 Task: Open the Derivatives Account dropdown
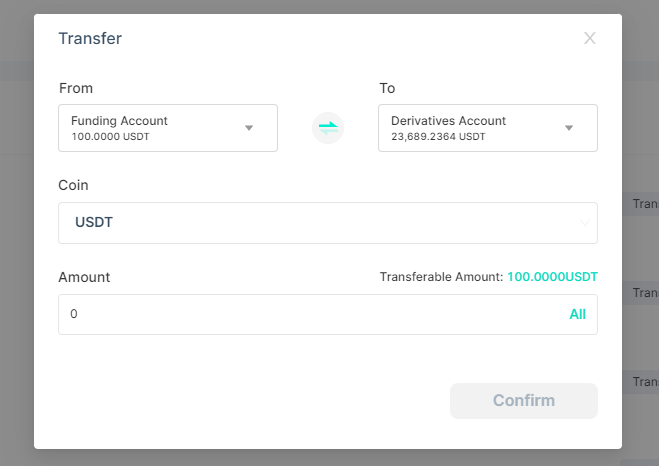pyautogui.click(x=488, y=128)
